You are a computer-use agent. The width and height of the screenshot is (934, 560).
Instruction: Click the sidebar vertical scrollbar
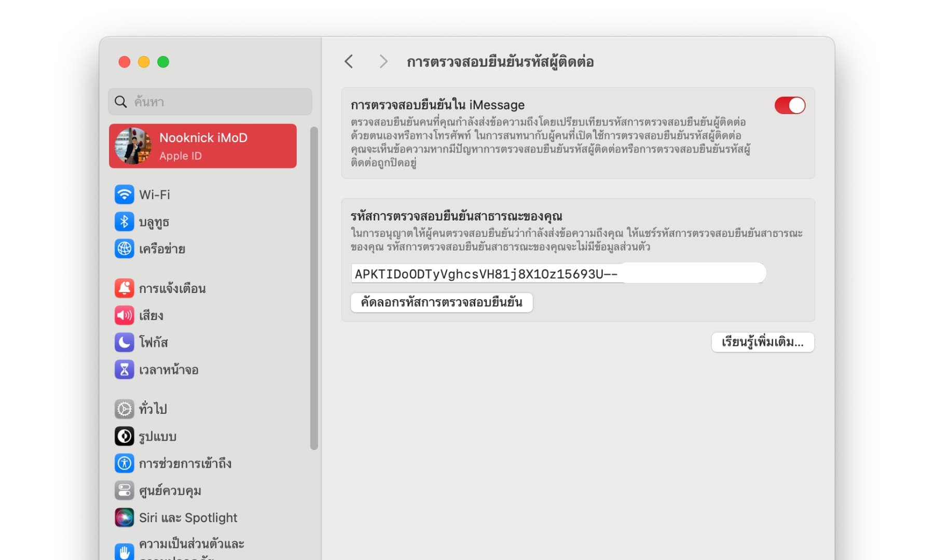(x=313, y=288)
